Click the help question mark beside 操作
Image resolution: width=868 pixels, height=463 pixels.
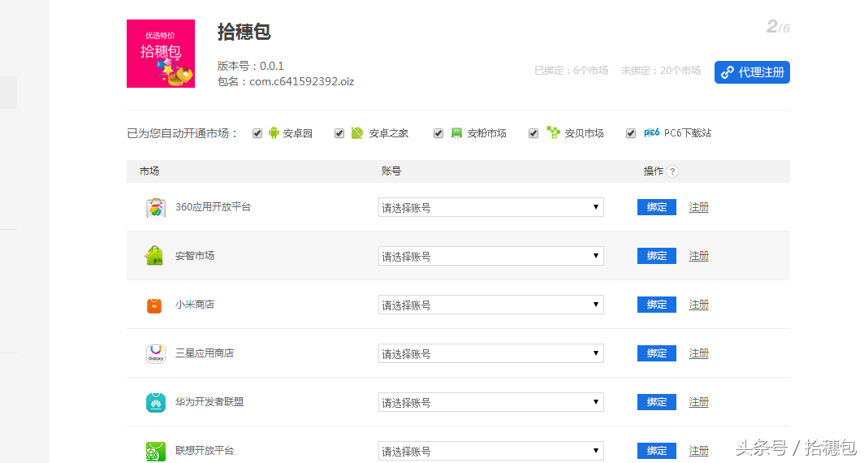tap(672, 171)
